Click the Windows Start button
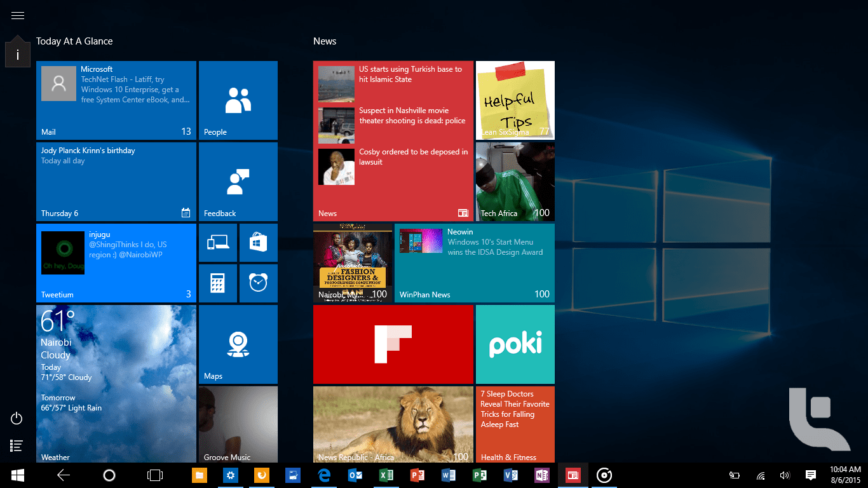Screen dimensions: 868x488 [x=17, y=475]
